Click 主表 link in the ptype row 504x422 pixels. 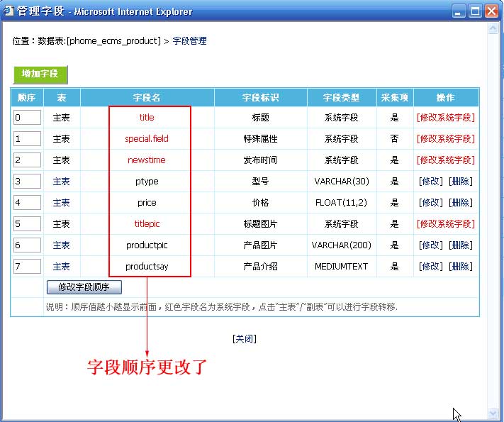click(62, 182)
